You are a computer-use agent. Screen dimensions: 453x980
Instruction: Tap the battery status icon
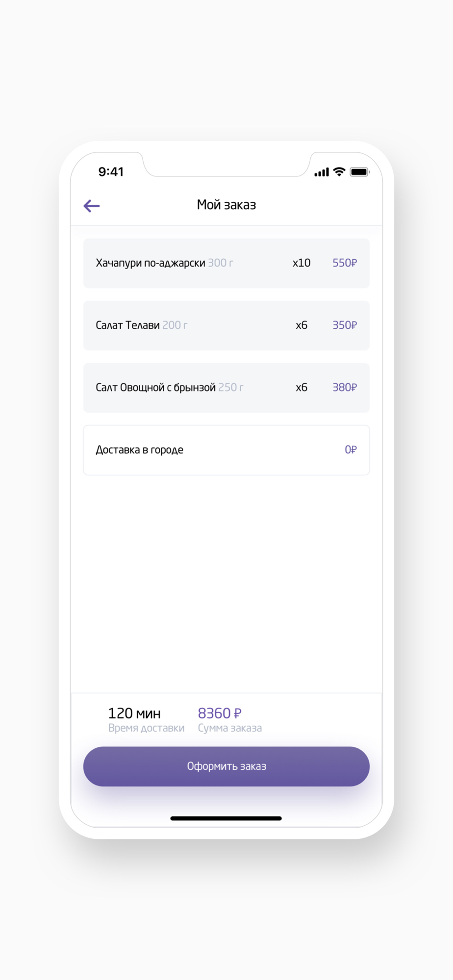[359, 172]
